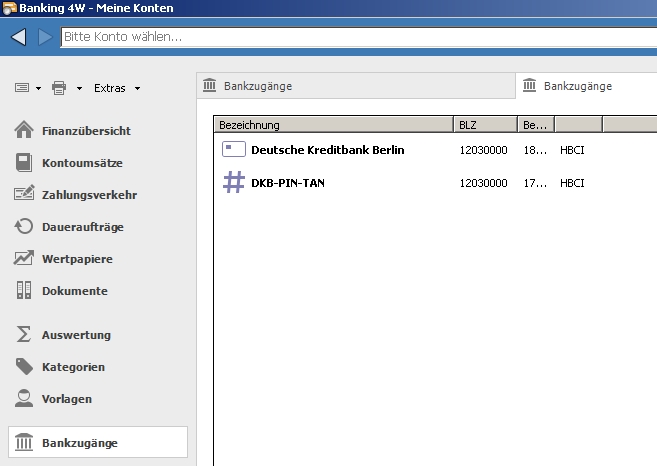657x466 pixels.
Task: Click the bank icon on the first tab
Action: [x=210, y=85]
